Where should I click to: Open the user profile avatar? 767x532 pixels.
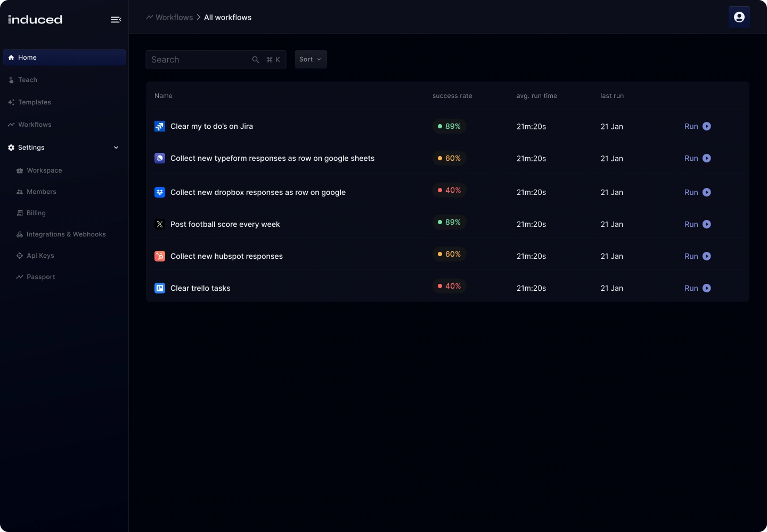(x=739, y=17)
